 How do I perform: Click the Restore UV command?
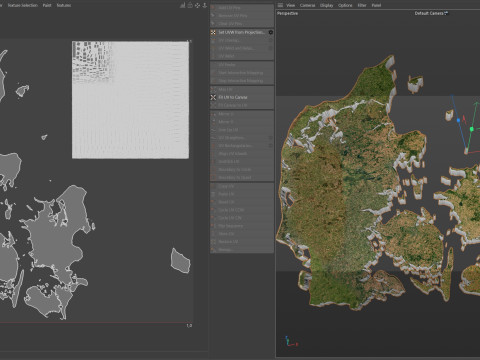(x=242, y=242)
